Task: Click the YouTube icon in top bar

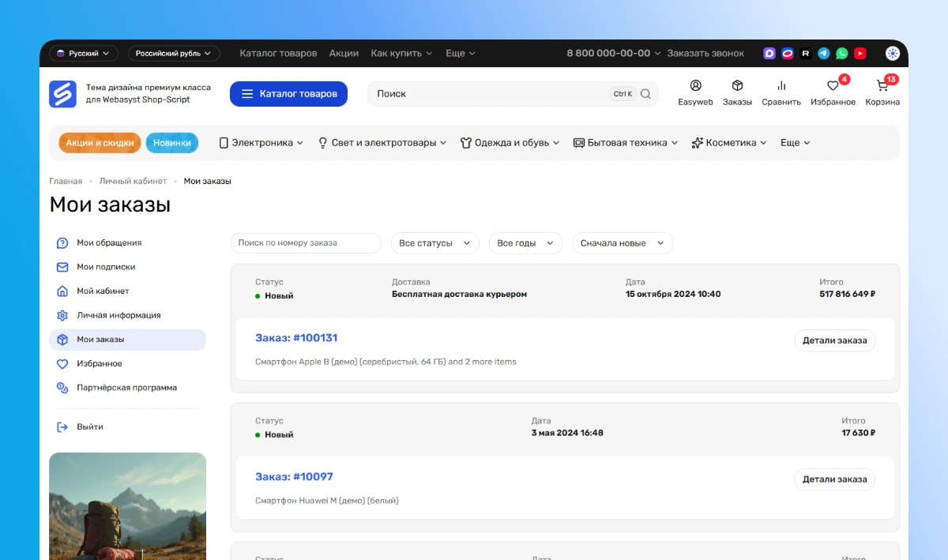Action: click(x=860, y=54)
